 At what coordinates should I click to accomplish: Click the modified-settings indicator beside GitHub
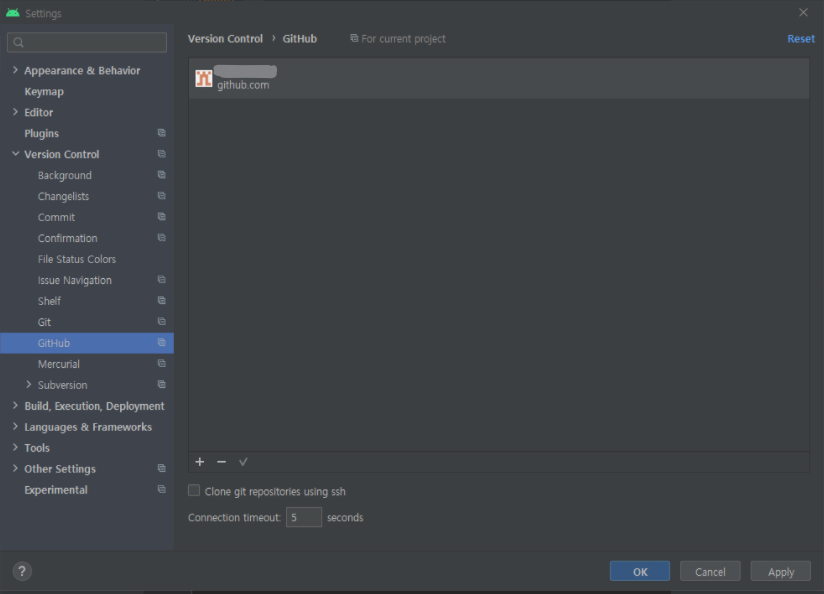click(x=161, y=342)
